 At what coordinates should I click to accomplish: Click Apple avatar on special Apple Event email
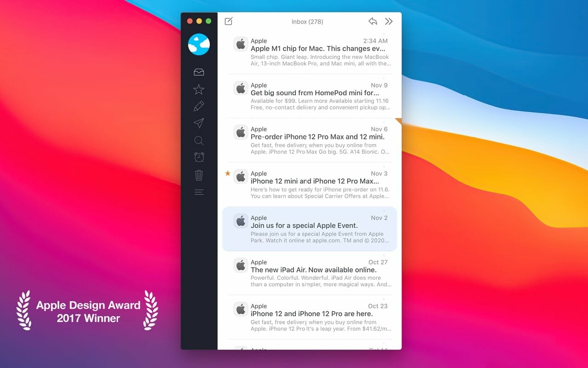pos(241,221)
